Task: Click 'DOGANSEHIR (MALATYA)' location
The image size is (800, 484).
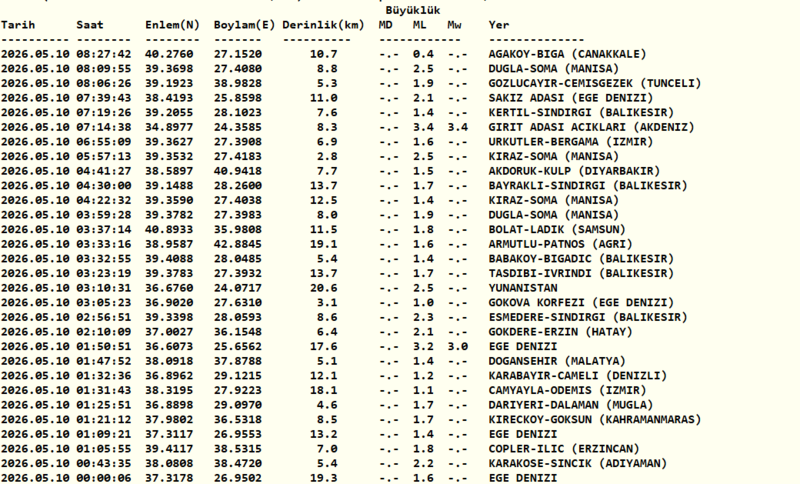Action: coord(557,361)
